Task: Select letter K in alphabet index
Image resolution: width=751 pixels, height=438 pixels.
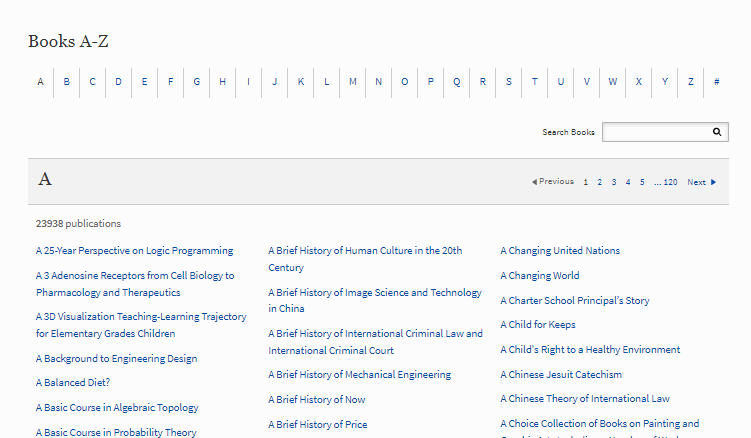Action: click(301, 81)
